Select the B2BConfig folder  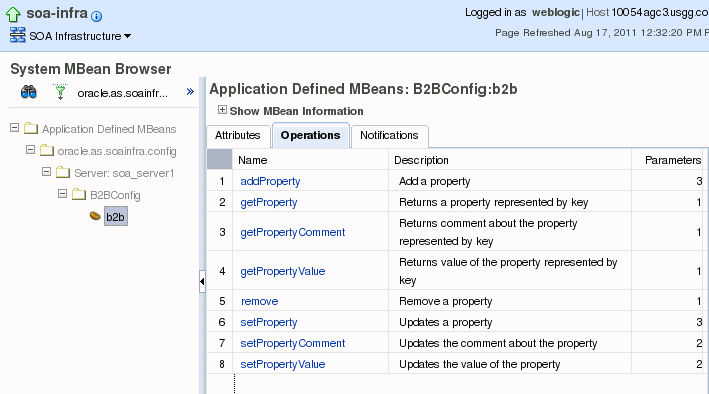pyautogui.click(x=115, y=195)
